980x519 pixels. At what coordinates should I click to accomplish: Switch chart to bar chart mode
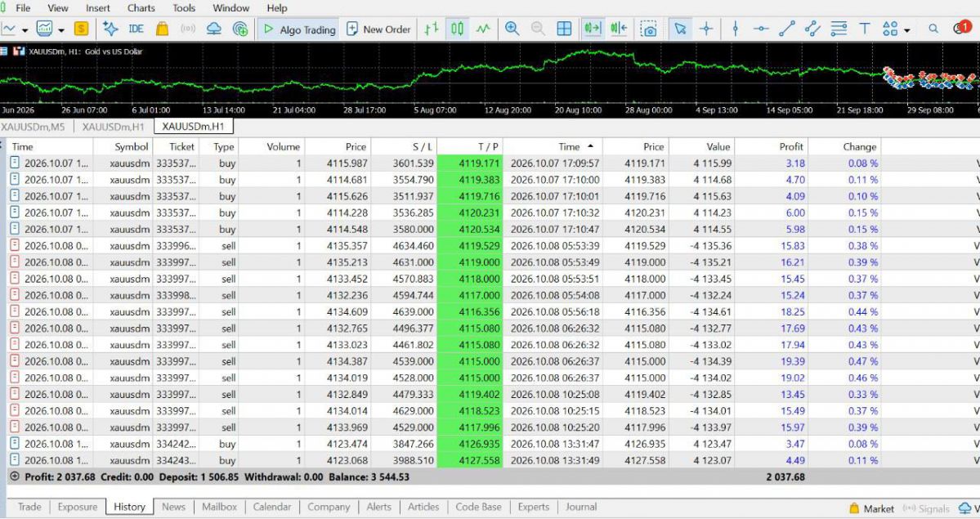432,29
